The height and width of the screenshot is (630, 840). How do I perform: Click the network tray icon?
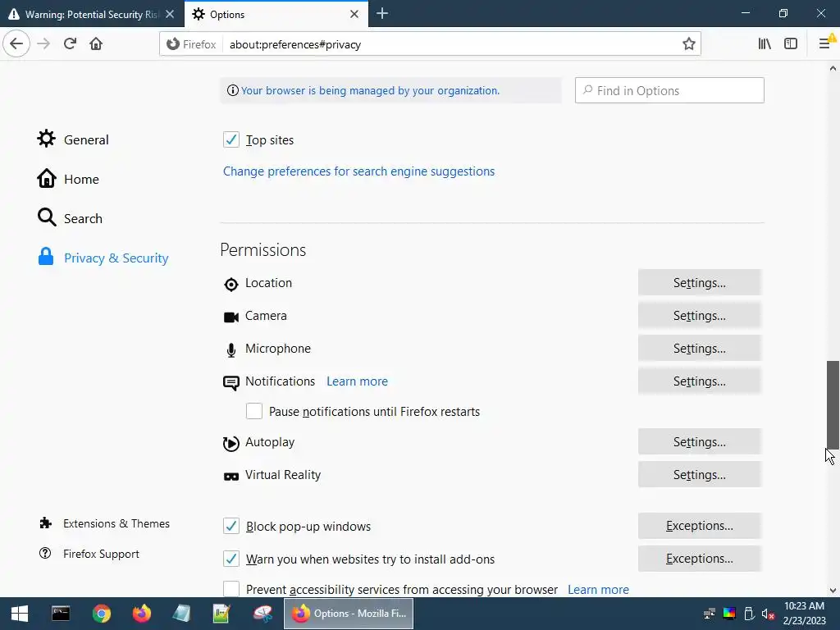coord(710,614)
